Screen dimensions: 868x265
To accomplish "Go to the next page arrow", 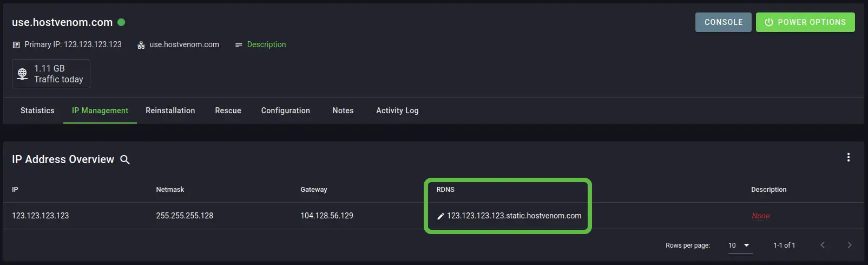I will pyautogui.click(x=850, y=245).
